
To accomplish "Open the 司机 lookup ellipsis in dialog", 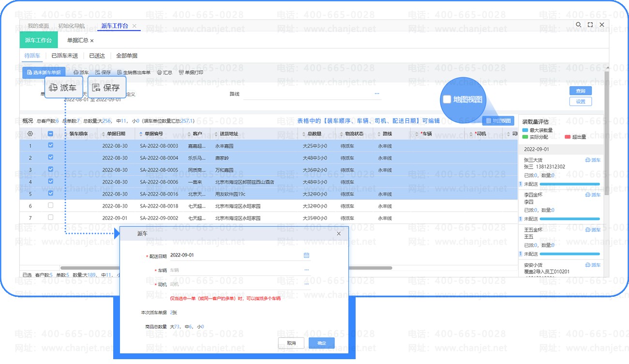I will pos(306,284).
